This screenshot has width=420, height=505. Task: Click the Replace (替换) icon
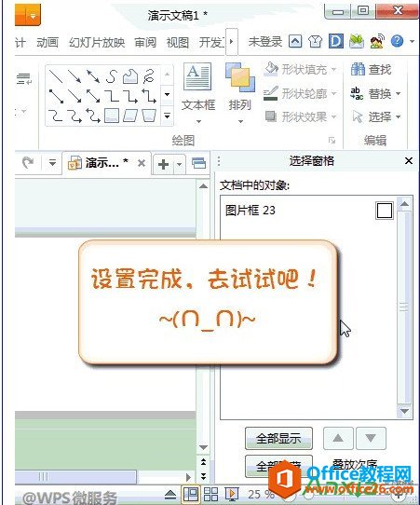[x=357, y=94]
